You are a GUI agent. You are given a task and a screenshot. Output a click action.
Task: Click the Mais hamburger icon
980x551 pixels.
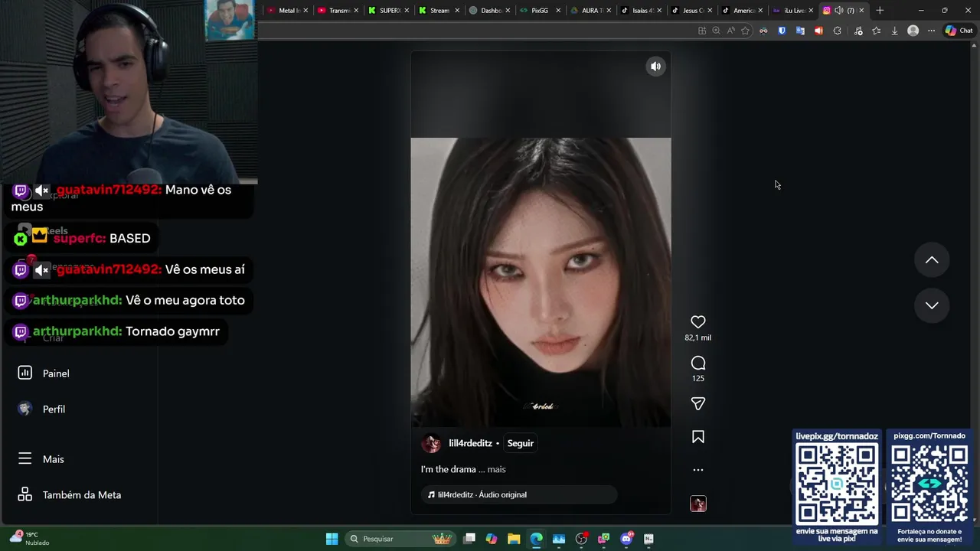coord(24,458)
